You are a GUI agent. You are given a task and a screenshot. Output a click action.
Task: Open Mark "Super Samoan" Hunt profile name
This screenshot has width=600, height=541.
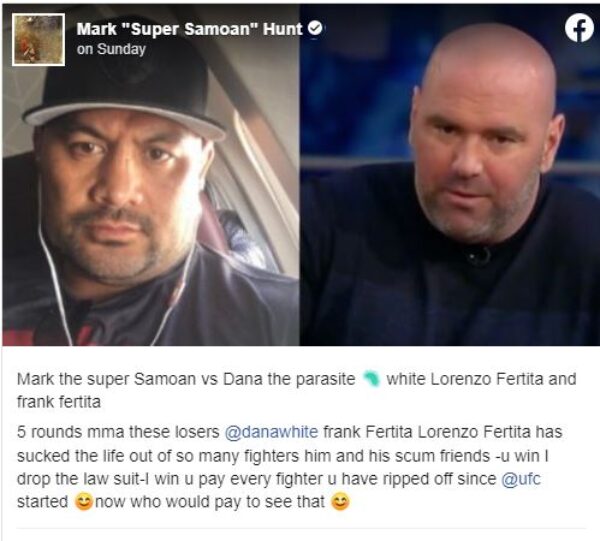[x=189, y=29]
